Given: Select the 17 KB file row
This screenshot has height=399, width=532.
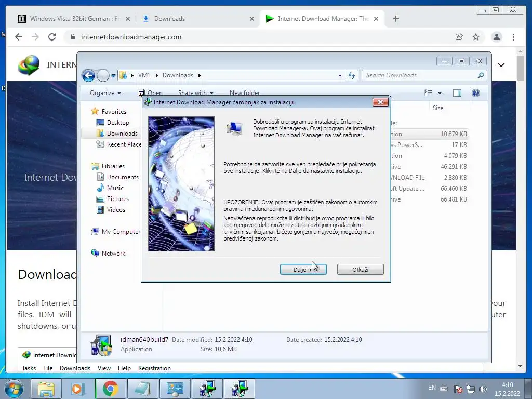Looking at the screenshot, I should click(x=430, y=145).
